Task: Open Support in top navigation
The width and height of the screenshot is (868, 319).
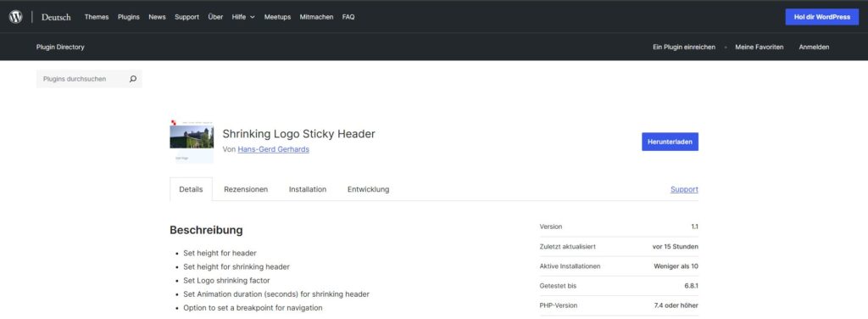Action: [186, 17]
